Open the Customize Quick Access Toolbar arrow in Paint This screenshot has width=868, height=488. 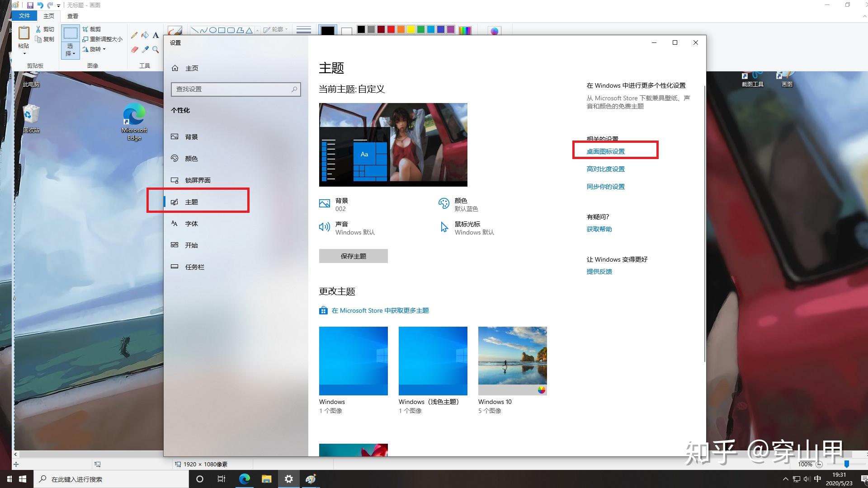pos(58,6)
